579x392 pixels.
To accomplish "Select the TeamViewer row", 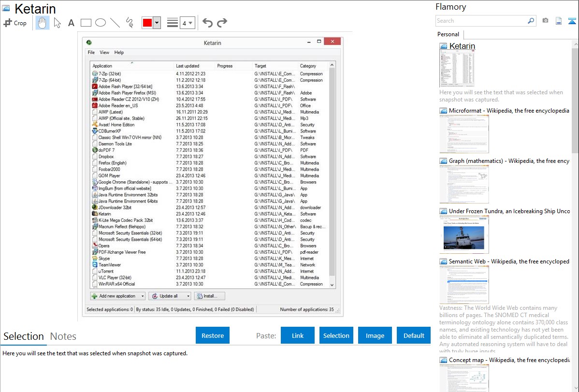I will (x=209, y=265).
